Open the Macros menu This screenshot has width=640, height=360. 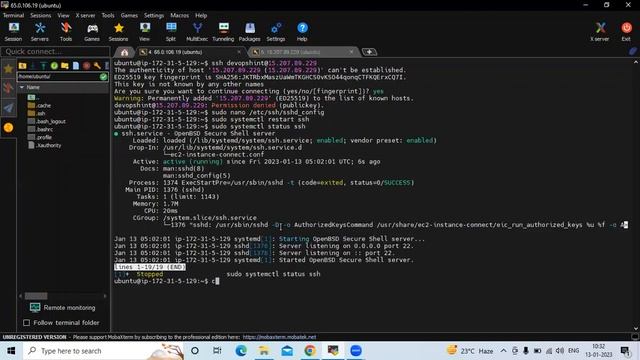point(180,15)
